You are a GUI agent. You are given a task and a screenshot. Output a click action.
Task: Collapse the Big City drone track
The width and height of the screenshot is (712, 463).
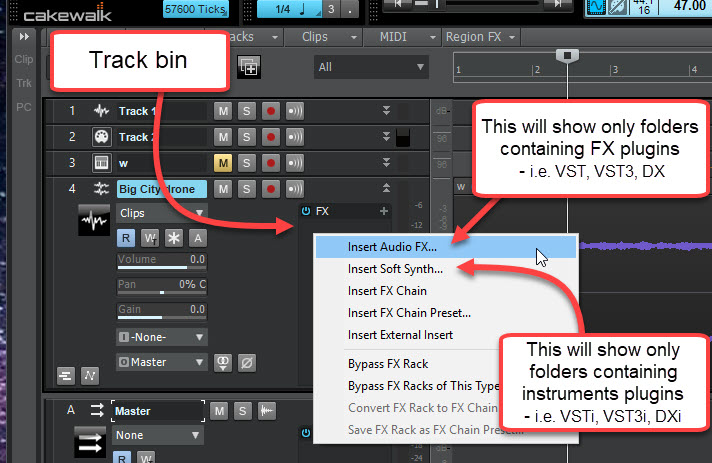(386, 188)
